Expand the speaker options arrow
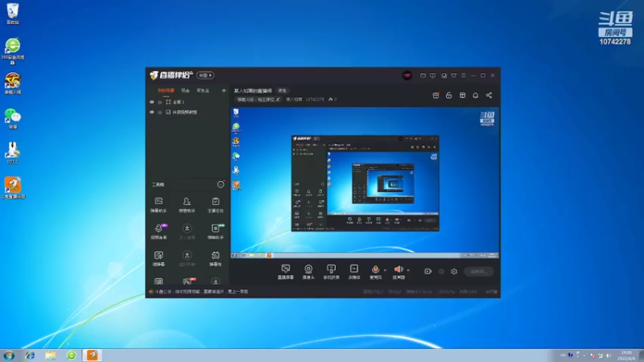The height and width of the screenshot is (362, 644). pos(408,270)
